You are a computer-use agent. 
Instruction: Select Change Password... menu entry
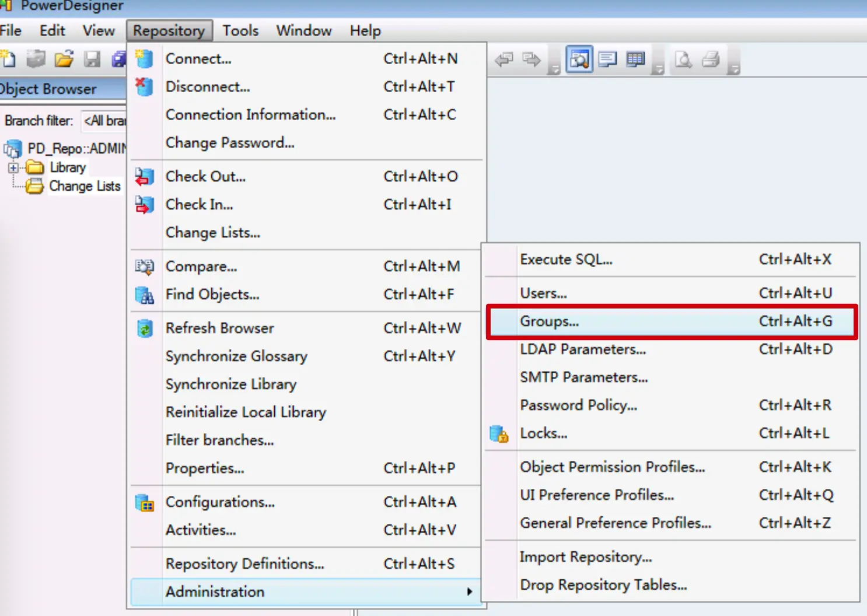click(x=307, y=142)
